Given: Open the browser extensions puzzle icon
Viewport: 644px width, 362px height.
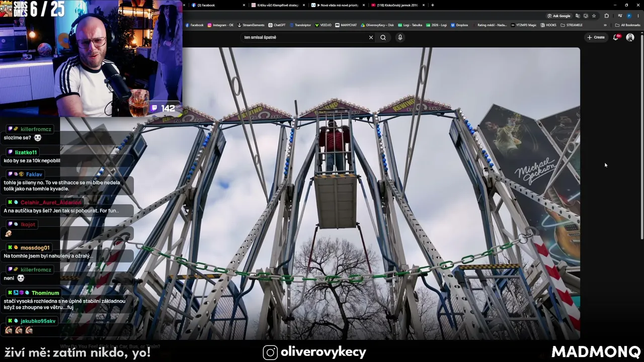Looking at the screenshot, I should click(606, 16).
